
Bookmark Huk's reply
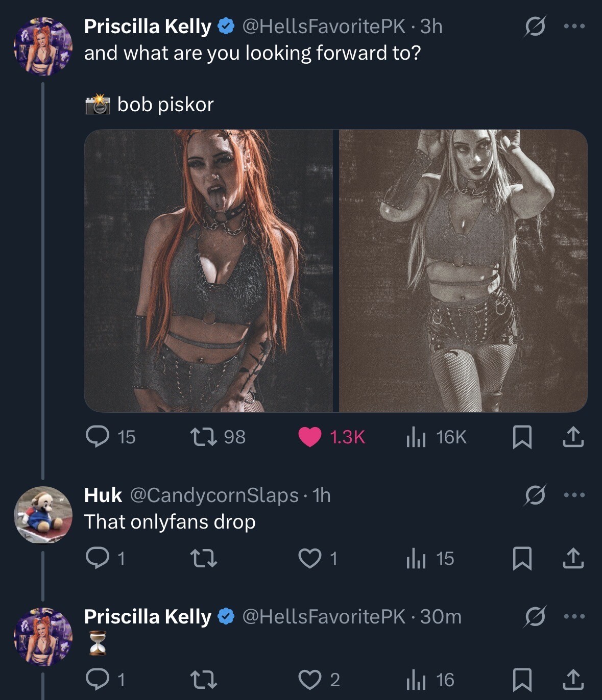(x=522, y=559)
